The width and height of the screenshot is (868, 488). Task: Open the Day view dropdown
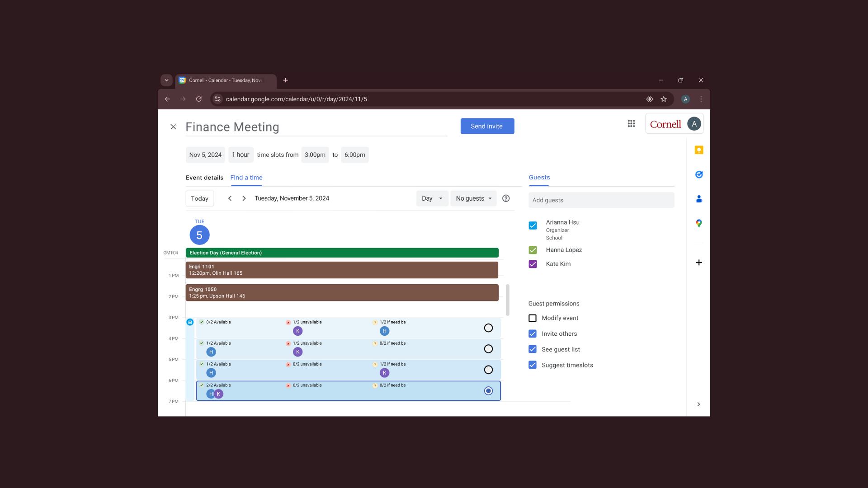(x=432, y=198)
